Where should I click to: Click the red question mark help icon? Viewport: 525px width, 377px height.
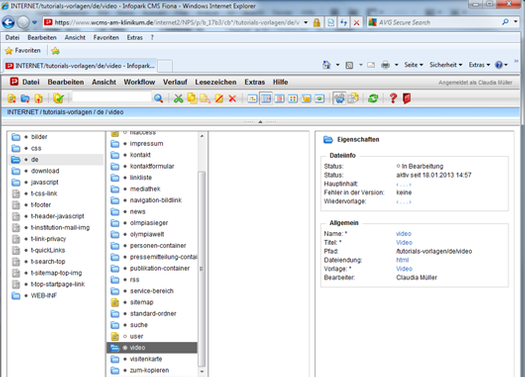[x=393, y=98]
